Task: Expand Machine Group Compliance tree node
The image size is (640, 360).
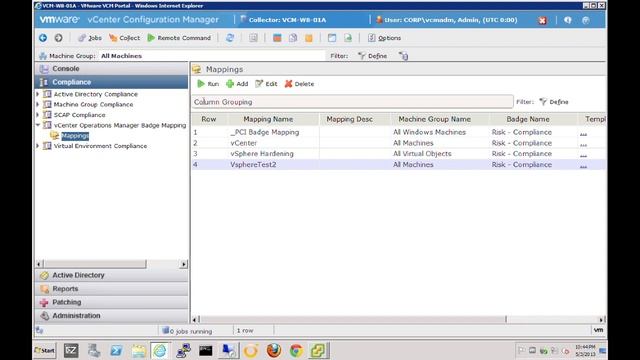Action: coord(38,104)
